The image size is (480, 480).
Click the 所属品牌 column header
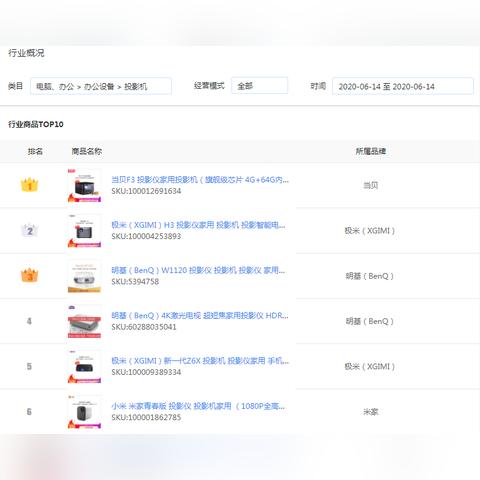click(x=370, y=151)
